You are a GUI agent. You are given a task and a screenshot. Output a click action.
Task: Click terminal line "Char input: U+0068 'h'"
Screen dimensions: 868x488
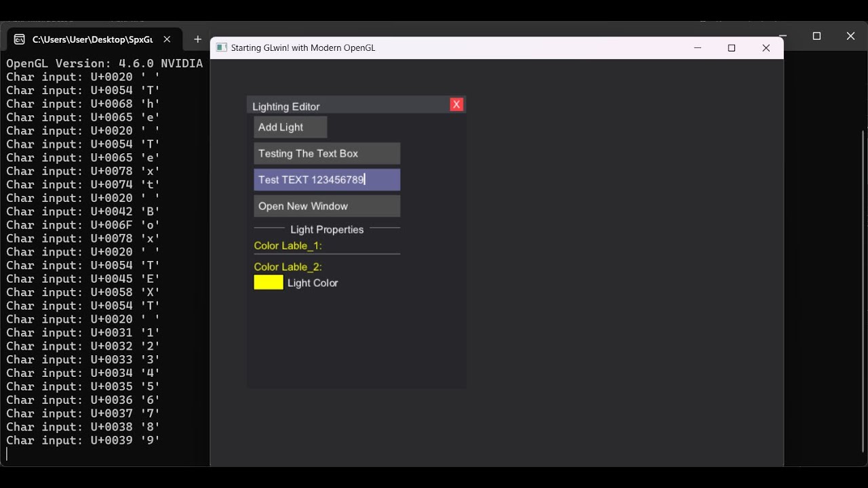pyautogui.click(x=83, y=104)
